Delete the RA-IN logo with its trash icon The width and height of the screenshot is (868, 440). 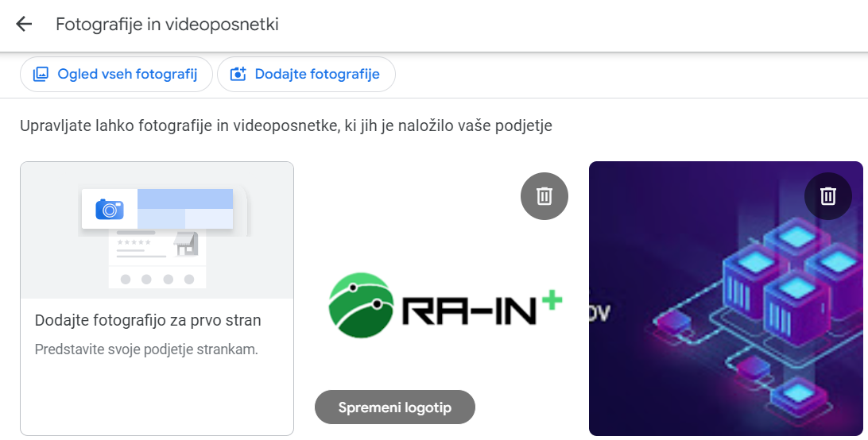point(544,195)
